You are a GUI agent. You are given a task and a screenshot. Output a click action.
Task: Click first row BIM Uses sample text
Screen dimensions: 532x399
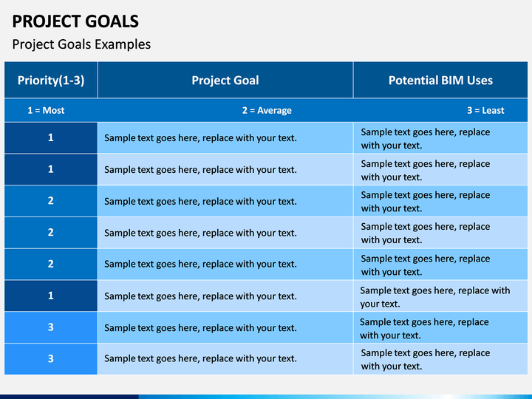pos(426,138)
